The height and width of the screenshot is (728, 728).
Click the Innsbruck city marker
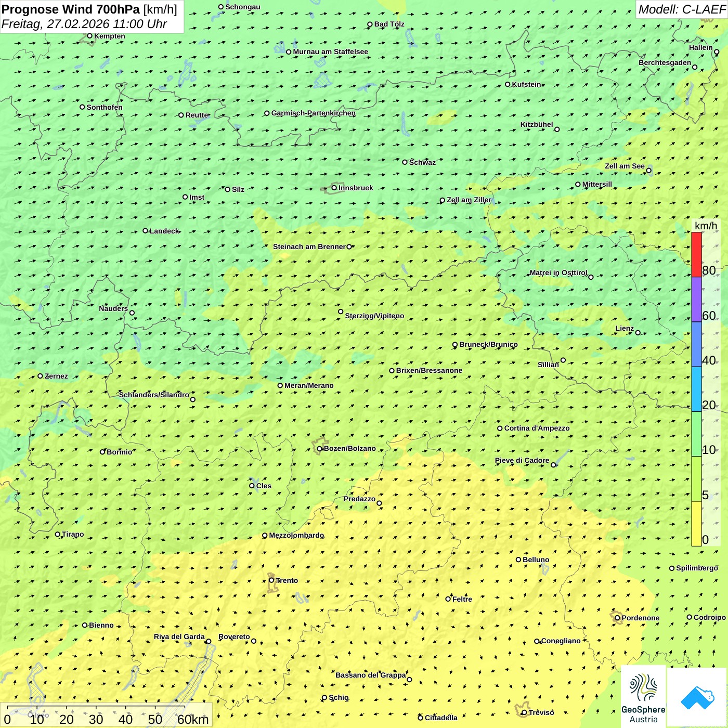(334, 188)
